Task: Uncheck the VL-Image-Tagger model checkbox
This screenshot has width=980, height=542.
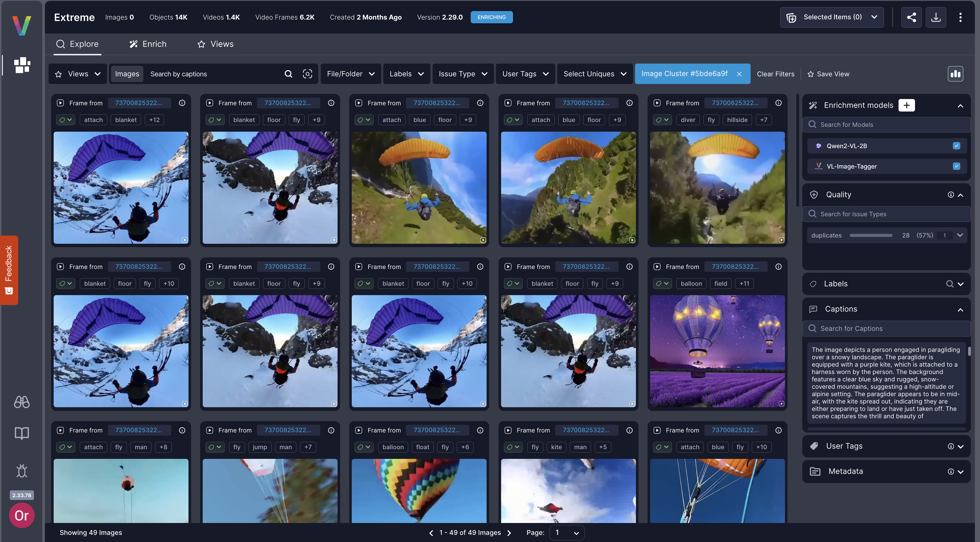Action: pyautogui.click(x=956, y=166)
